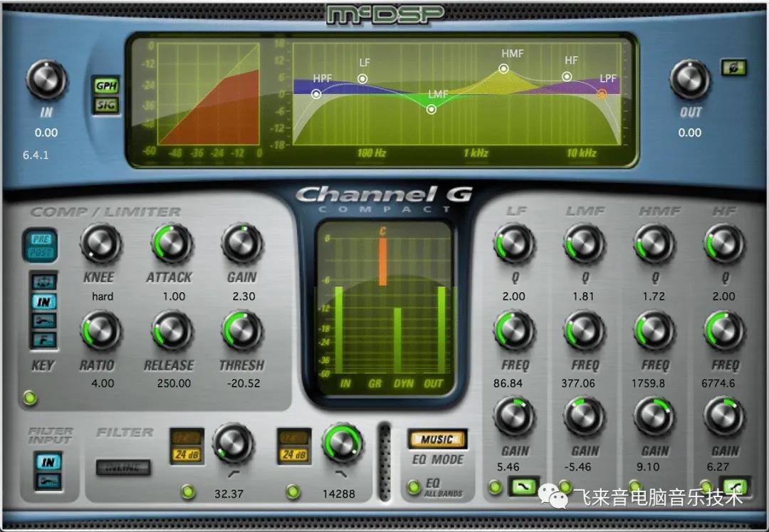Turn the HMF band GAIN knob
The image size is (769, 532).
pos(654,418)
